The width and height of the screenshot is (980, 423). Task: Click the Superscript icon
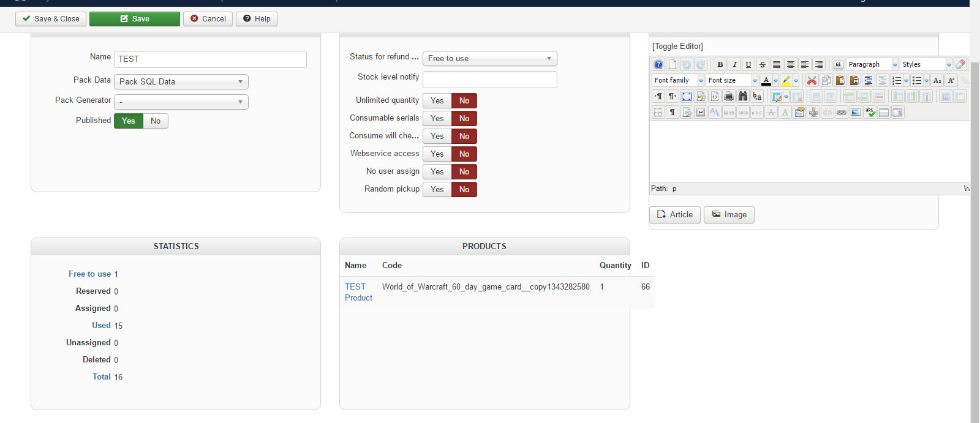coord(951,80)
